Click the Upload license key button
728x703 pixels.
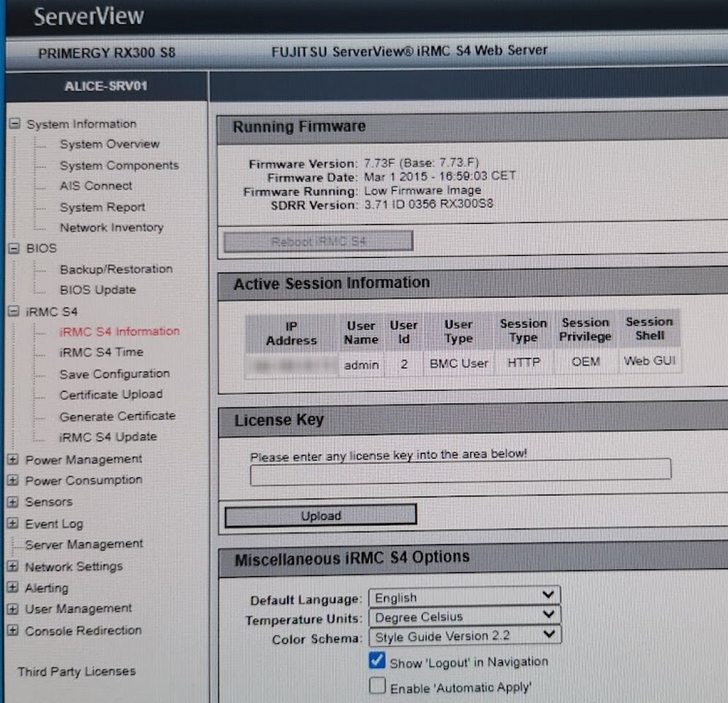coord(321,516)
